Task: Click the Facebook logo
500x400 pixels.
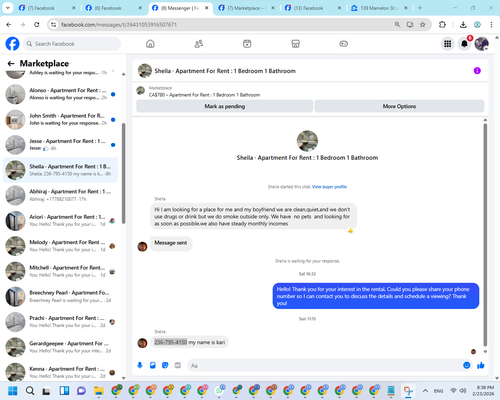Action: 13,44
